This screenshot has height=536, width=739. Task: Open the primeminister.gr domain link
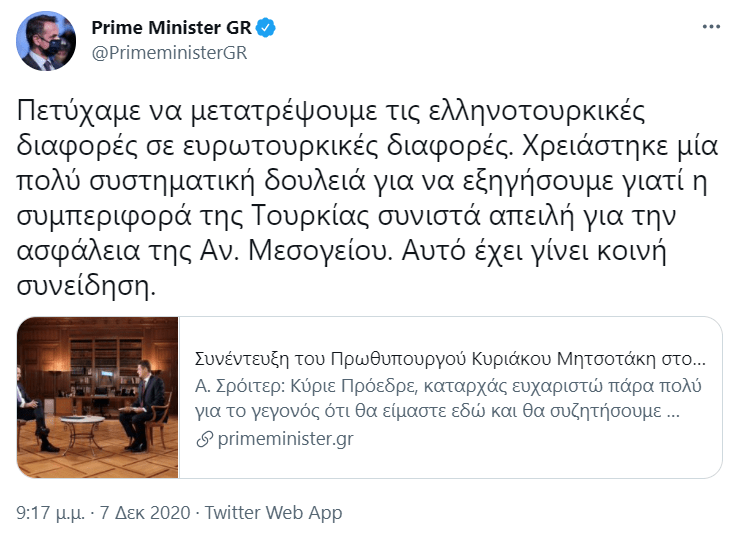(x=284, y=438)
